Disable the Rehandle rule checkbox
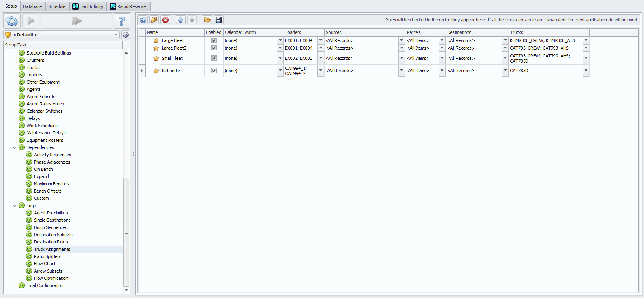The width and height of the screenshot is (644, 298). click(214, 71)
